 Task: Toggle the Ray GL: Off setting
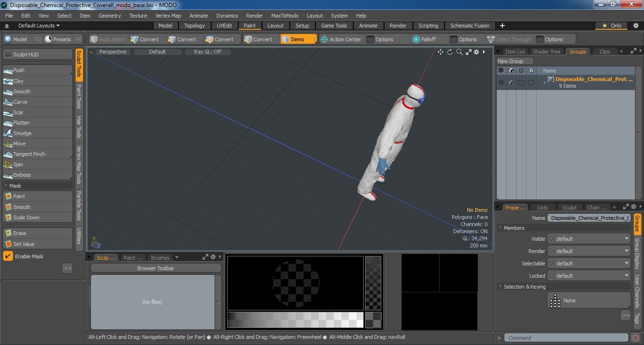point(207,52)
